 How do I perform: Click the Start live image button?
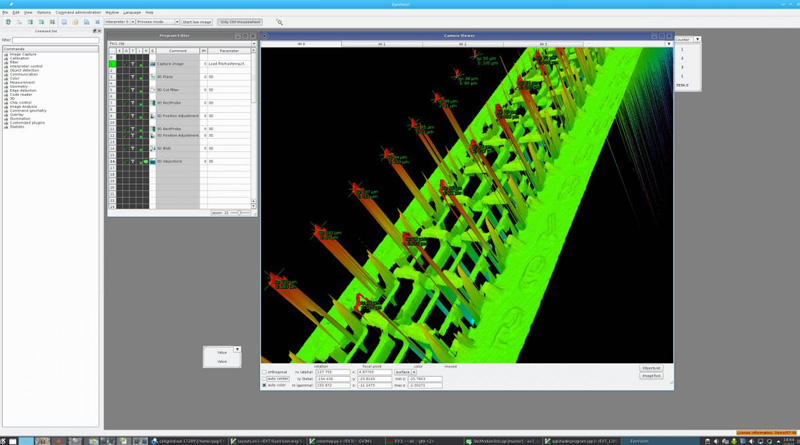(196, 21)
